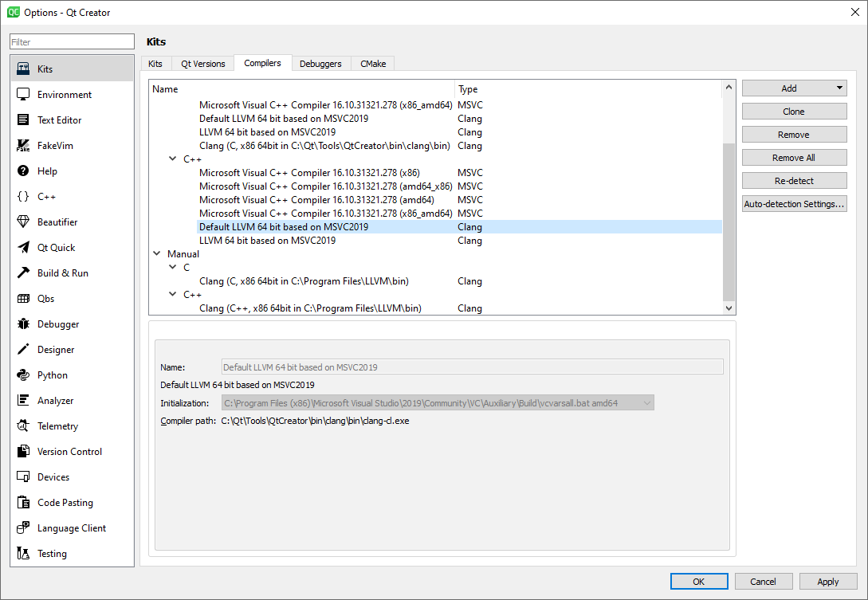868x600 pixels.
Task: Select the Testing flask icon
Action: coord(23,553)
